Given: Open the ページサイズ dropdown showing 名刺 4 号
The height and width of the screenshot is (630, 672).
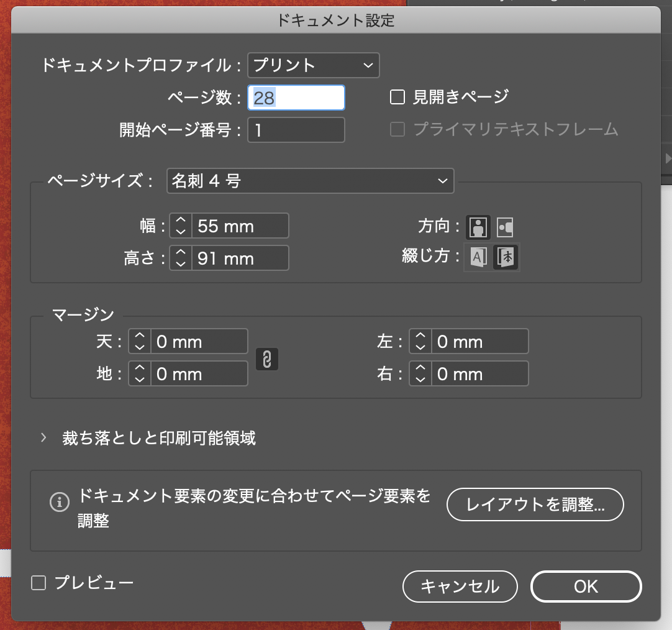Looking at the screenshot, I should [x=310, y=181].
